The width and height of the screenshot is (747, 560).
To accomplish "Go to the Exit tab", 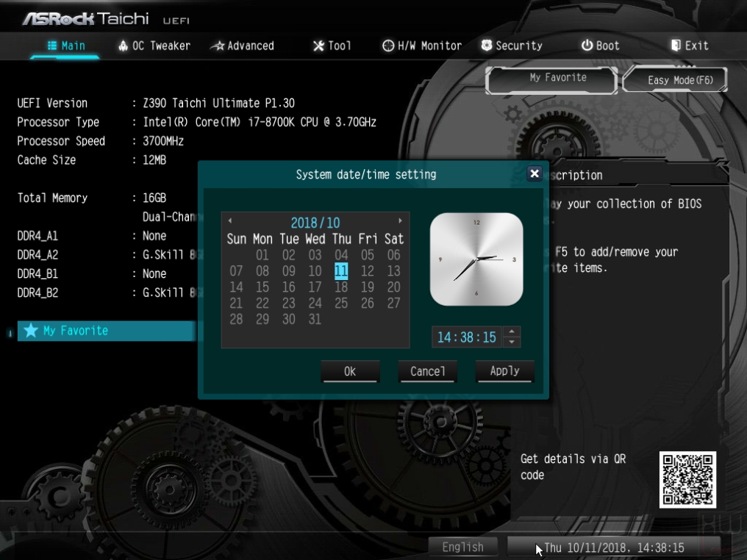I will coord(690,46).
